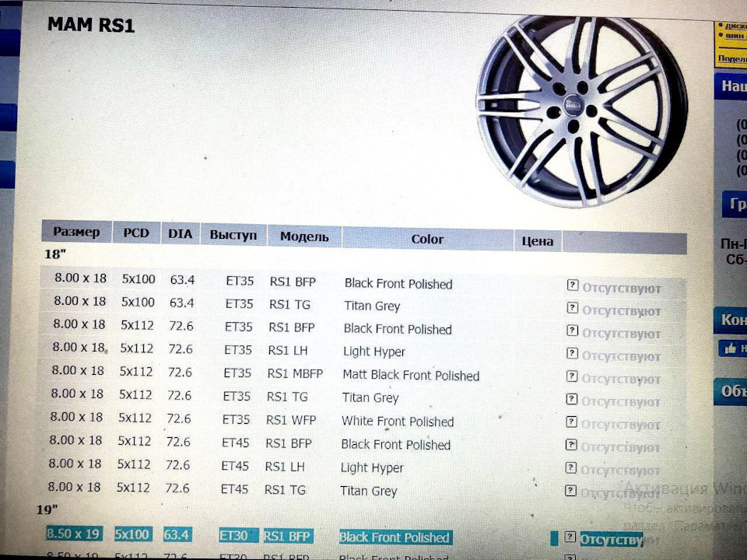This screenshot has height=560, width=747.
Task: Click 'Отсутствуют' in the ET45 Black Front Polished row
Action: pyautogui.click(x=620, y=448)
